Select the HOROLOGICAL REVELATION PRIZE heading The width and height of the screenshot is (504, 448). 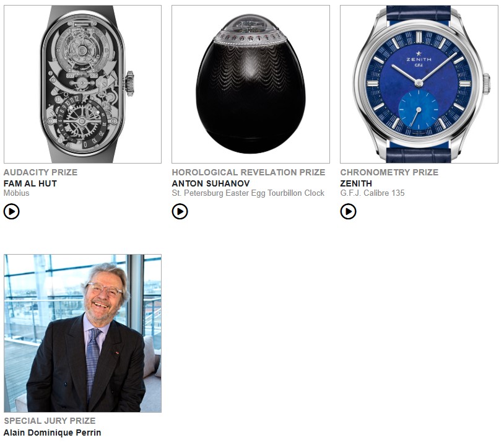[248, 172]
